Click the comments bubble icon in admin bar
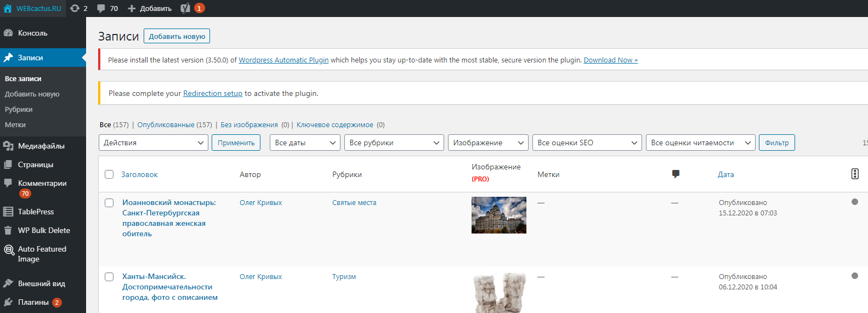 coord(101,8)
